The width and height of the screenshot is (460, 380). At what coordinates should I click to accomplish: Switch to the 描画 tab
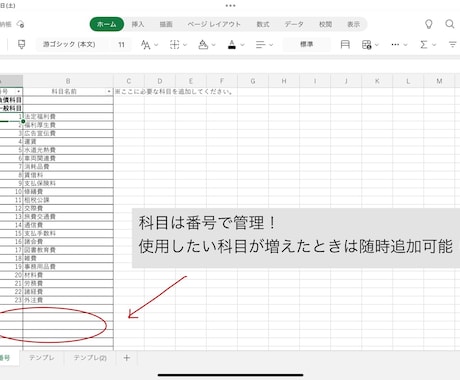tap(166, 24)
